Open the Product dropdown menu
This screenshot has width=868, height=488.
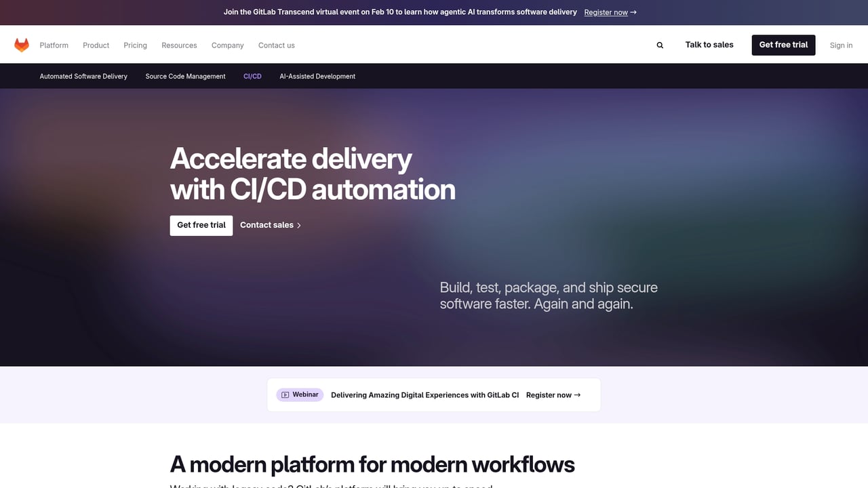[x=96, y=45]
